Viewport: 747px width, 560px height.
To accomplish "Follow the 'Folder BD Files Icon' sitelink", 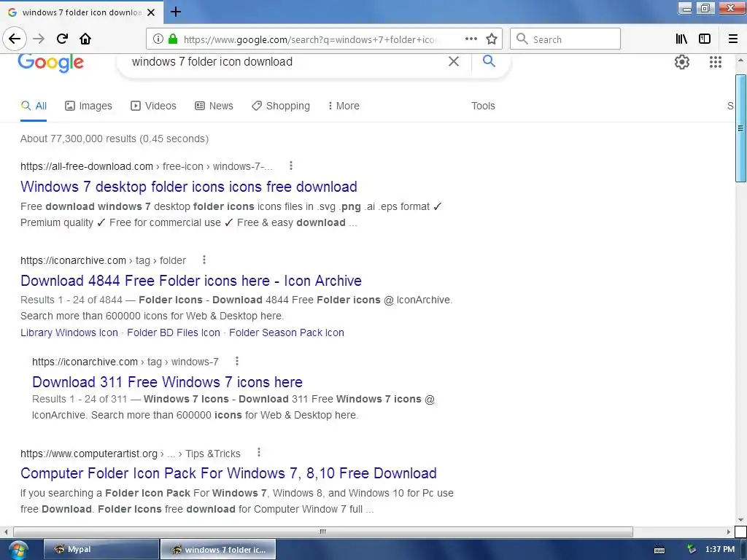I will tap(174, 332).
